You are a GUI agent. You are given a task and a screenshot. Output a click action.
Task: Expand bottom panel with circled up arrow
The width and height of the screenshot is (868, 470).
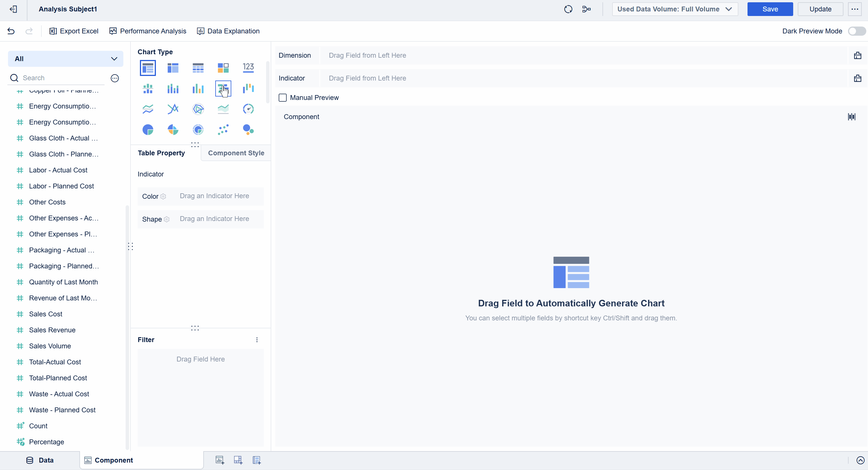[x=860, y=460]
